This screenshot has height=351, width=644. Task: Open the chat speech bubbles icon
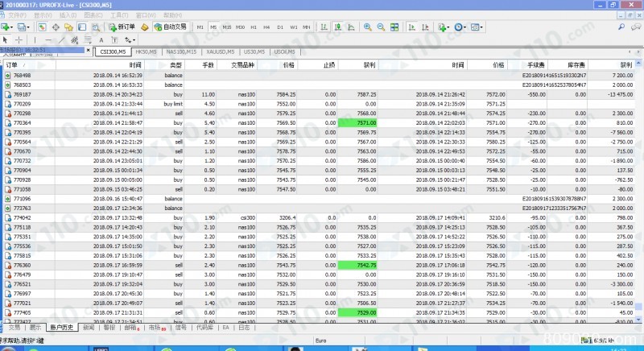click(x=636, y=27)
